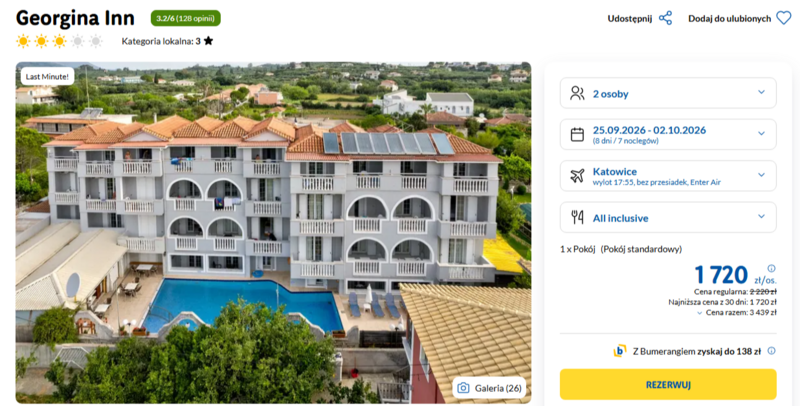Expand the Cena razem price breakdown
The width and height of the screenshot is (800, 406).
[x=737, y=313]
